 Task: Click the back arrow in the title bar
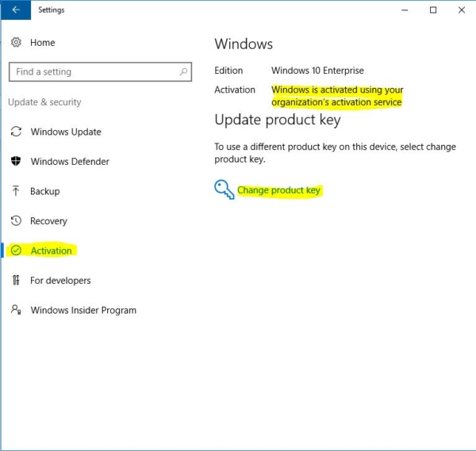[x=16, y=10]
